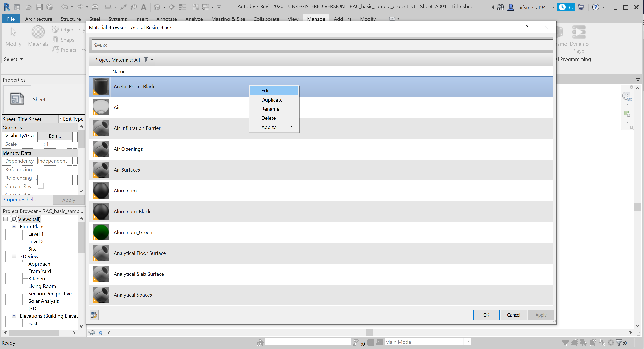Open the Sheet: Title Sheet type selector dropdown
The height and width of the screenshot is (349, 644).
(55, 119)
